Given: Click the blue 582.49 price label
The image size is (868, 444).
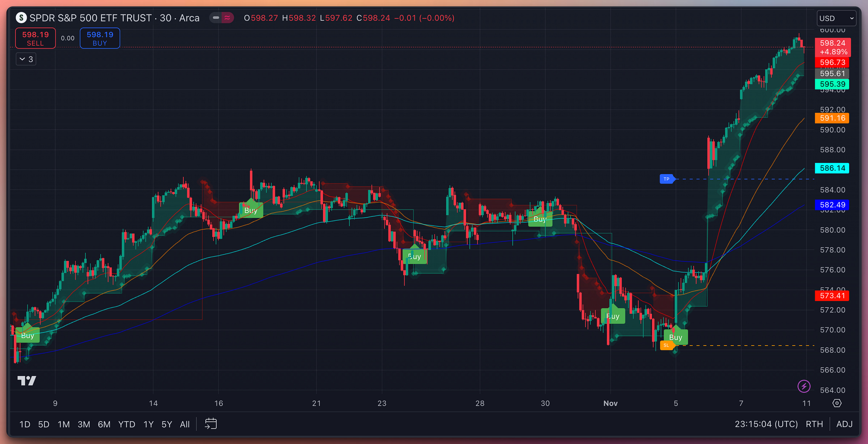Looking at the screenshot, I should [x=832, y=205].
